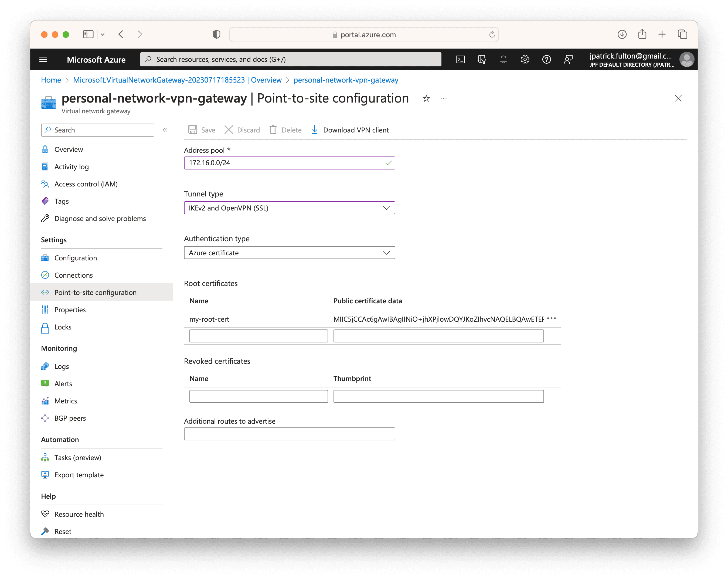728x578 pixels.
Task: Click the MIIC5j public certificate data value
Action: [438, 319]
